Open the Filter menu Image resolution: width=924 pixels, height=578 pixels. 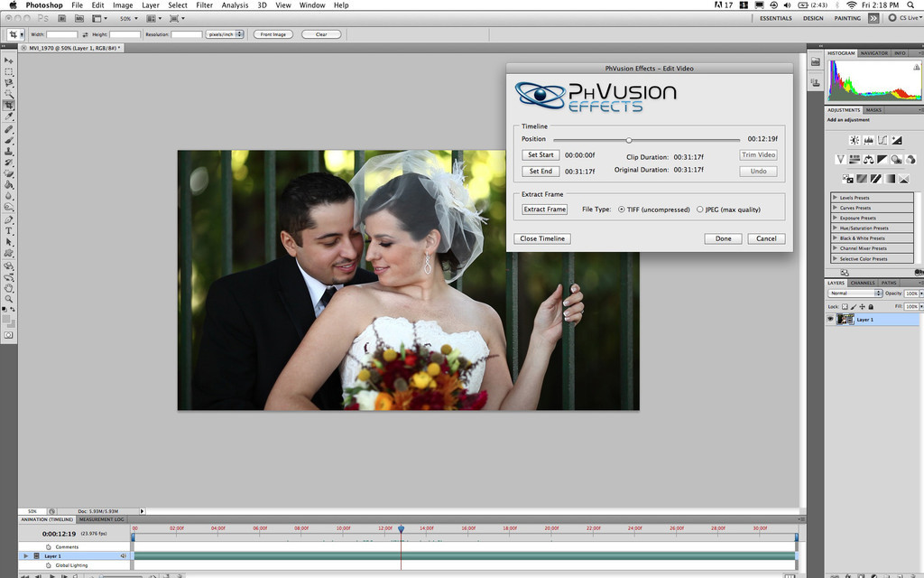pos(205,5)
